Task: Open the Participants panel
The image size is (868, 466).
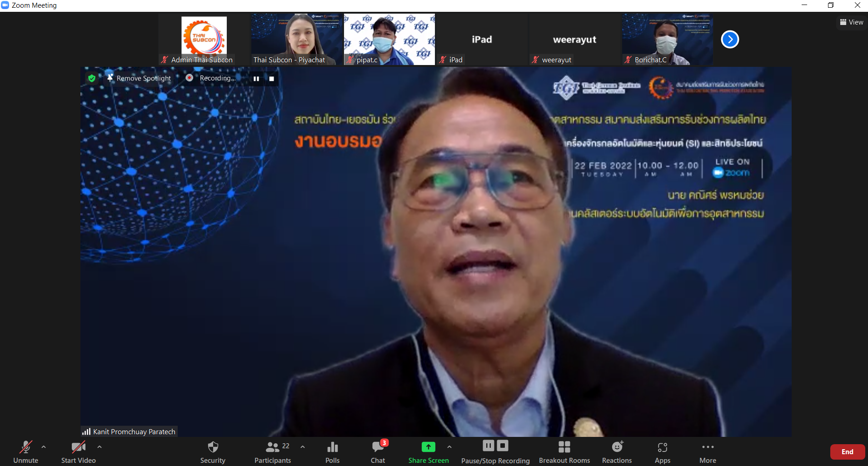Action: [x=273, y=452]
